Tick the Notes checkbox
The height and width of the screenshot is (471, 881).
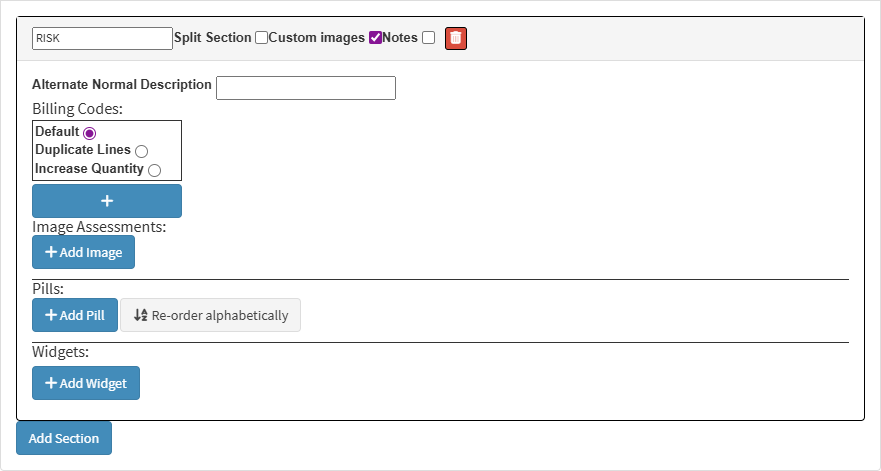click(428, 38)
